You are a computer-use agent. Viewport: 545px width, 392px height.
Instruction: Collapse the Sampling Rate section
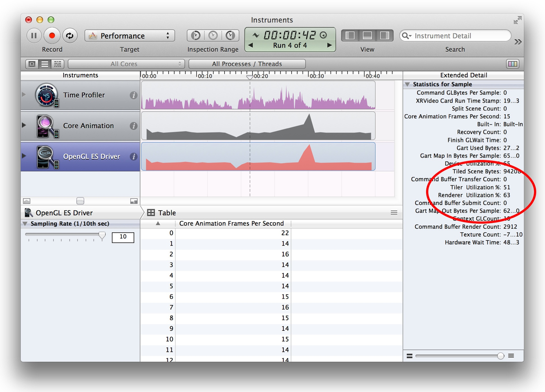coord(25,224)
